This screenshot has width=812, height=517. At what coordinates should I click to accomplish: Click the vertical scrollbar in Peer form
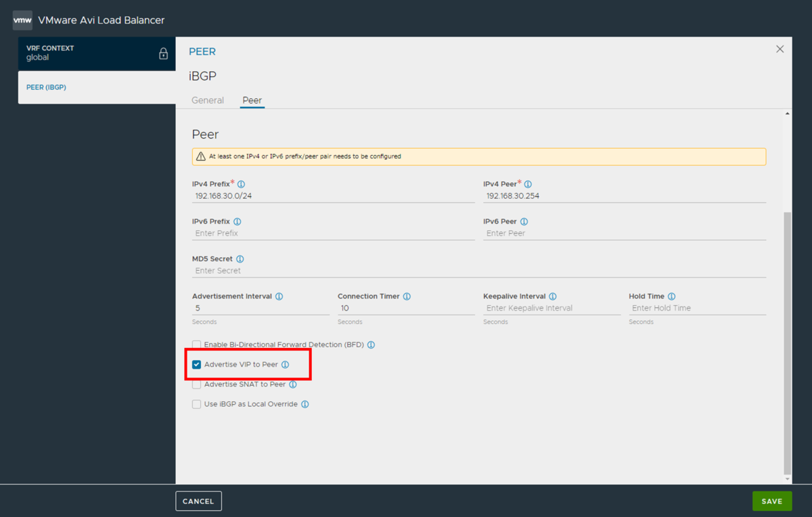[x=787, y=342]
